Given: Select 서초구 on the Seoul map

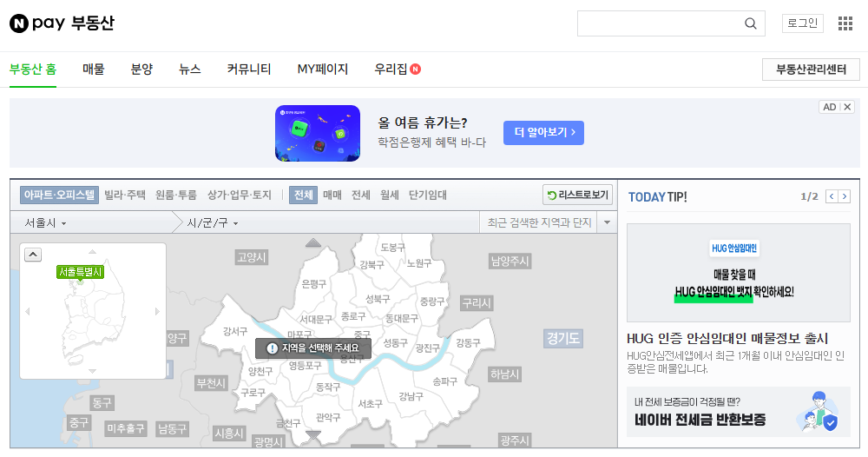Looking at the screenshot, I should pos(370,404).
